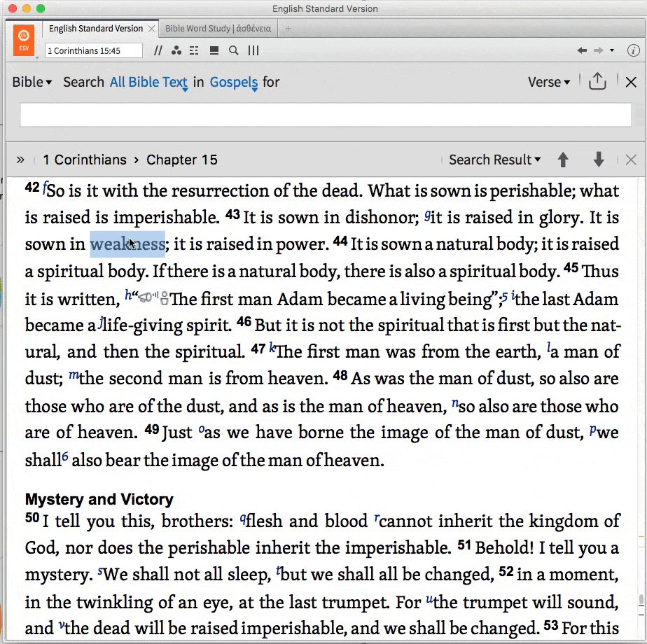Image resolution: width=647 pixels, height=644 pixels.
Task: Open cross-reference r before cannot inherit
Action: coord(376,517)
